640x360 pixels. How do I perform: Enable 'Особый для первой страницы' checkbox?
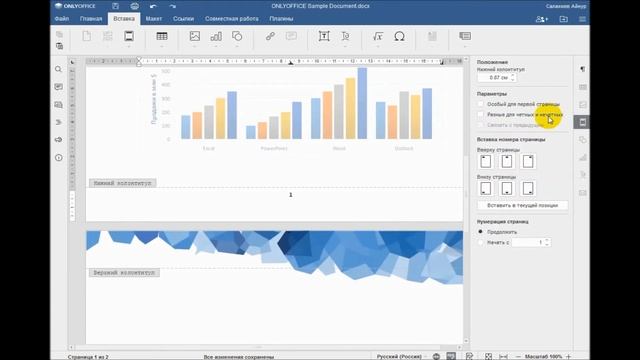tap(481, 104)
